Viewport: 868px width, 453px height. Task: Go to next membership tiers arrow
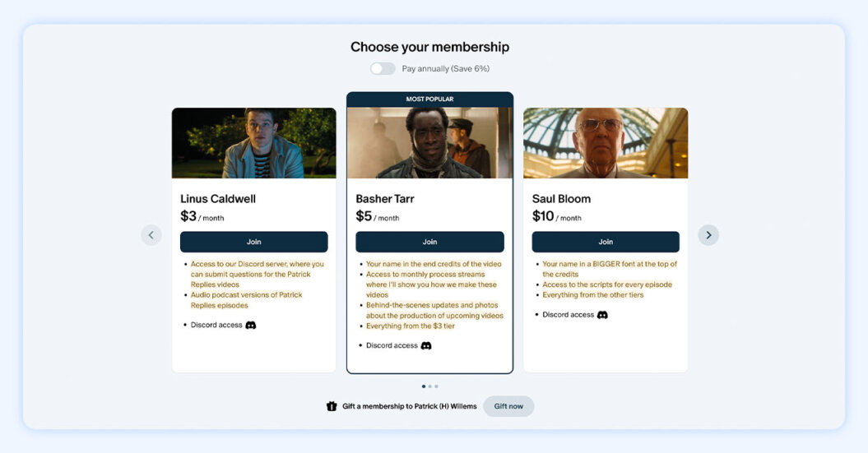pos(708,235)
